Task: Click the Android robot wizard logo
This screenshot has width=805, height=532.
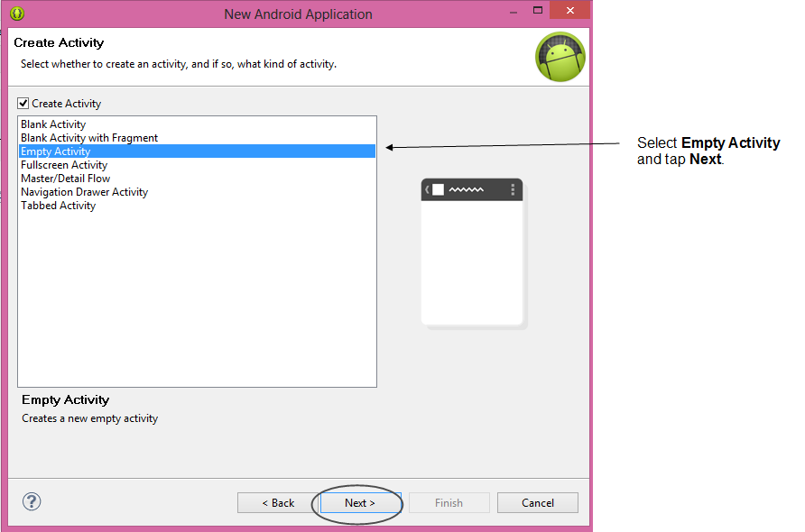Action: pyautogui.click(x=560, y=57)
